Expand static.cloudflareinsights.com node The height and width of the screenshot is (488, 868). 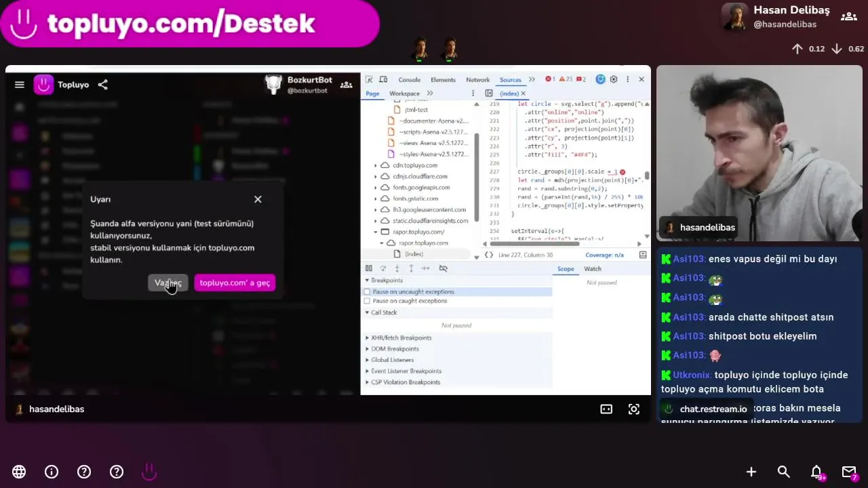pyautogui.click(x=376, y=220)
